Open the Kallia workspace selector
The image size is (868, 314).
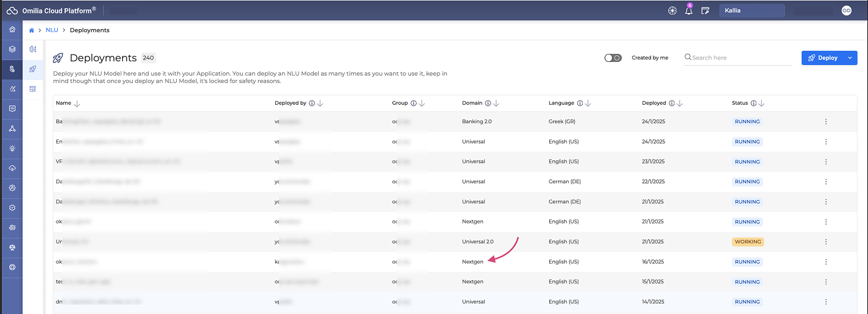click(x=751, y=11)
